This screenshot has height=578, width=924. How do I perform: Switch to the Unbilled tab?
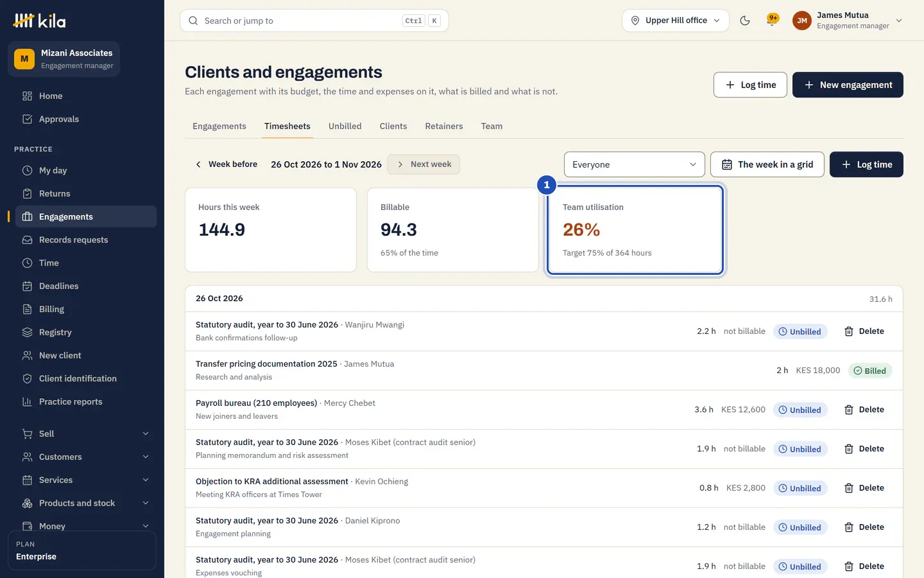point(345,127)
